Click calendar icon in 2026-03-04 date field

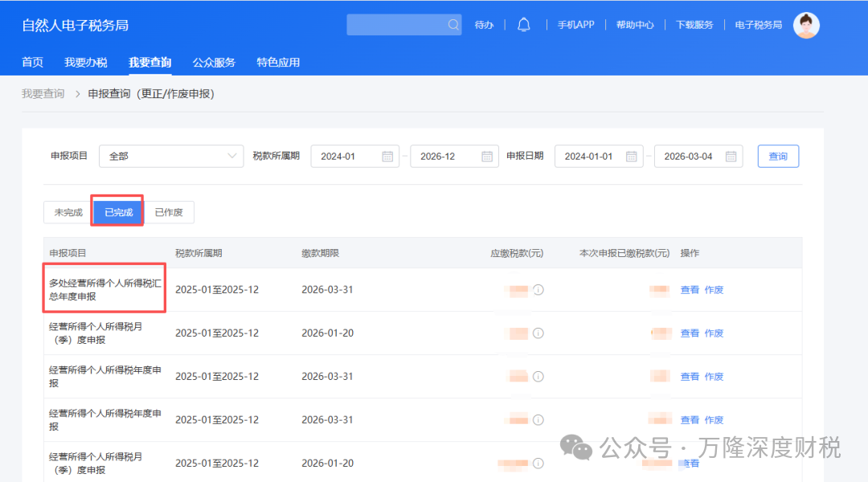[x=731, y=157]
